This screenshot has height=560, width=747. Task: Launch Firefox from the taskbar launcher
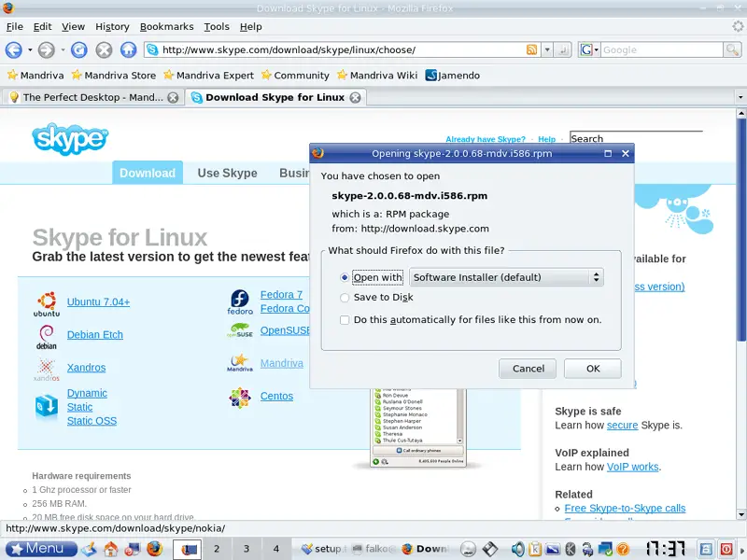pyautogui.click(x=154, y=549)
